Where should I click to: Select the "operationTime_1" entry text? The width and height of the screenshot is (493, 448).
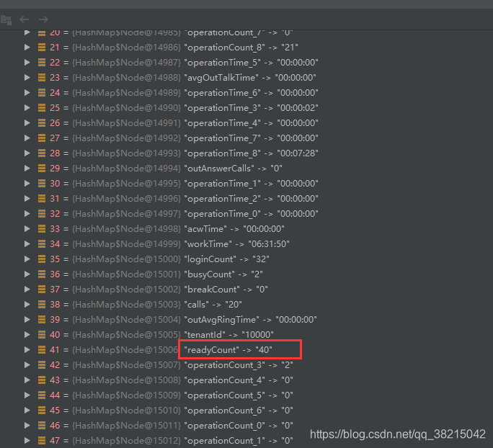click(x=252, y=184)
